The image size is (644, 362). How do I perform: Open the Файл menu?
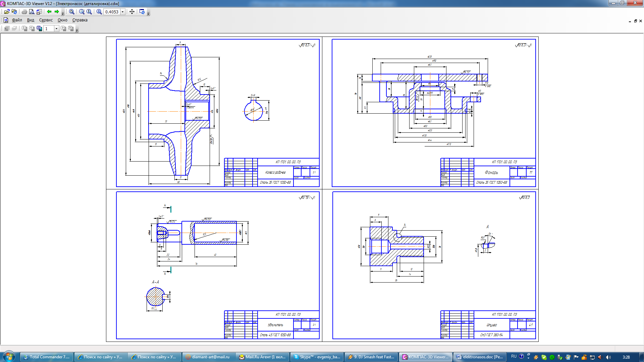click(17, 20)
